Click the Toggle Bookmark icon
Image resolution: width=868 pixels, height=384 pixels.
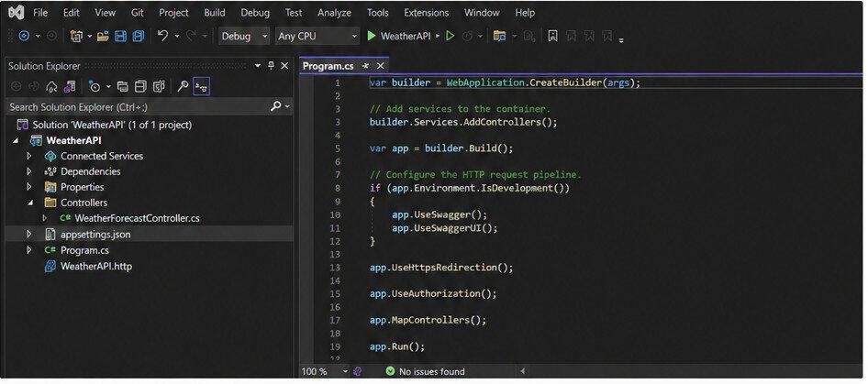click(x=552, y=36)
